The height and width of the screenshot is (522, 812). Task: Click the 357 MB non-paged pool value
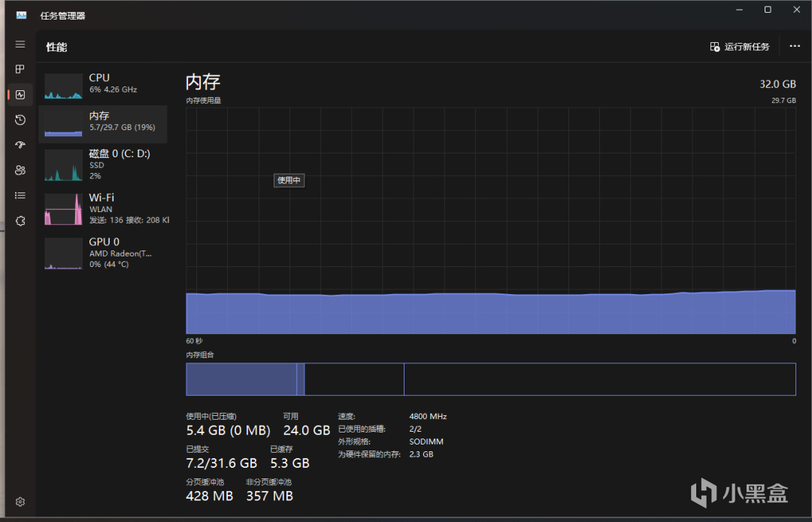pyautogui.click(x=269, y=496)
